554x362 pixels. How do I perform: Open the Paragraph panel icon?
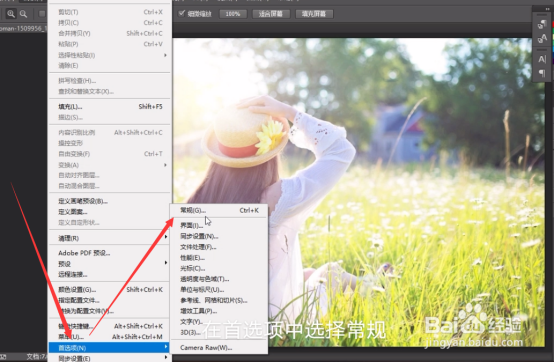pos(542,73)
